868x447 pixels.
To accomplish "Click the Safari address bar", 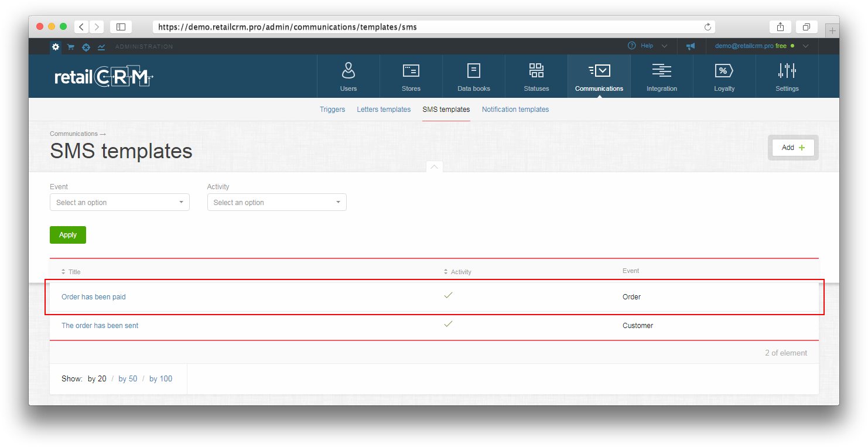I will pyautogui.click(x=434, y=27).
